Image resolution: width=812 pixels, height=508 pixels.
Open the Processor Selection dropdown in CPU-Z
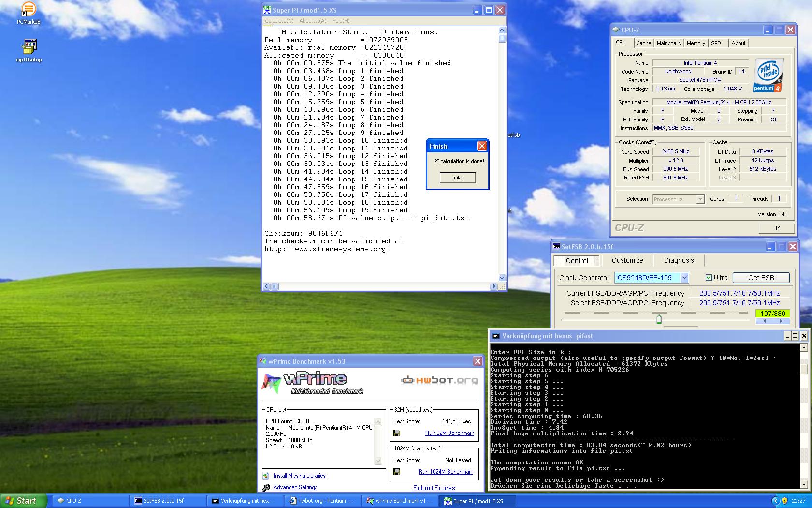click(x=700, y=199)
